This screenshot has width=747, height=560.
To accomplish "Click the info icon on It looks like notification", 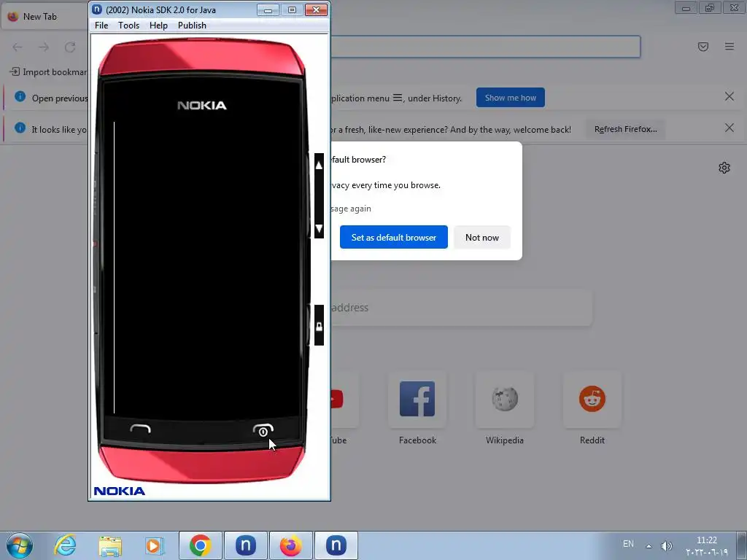I will coord(20,128).
